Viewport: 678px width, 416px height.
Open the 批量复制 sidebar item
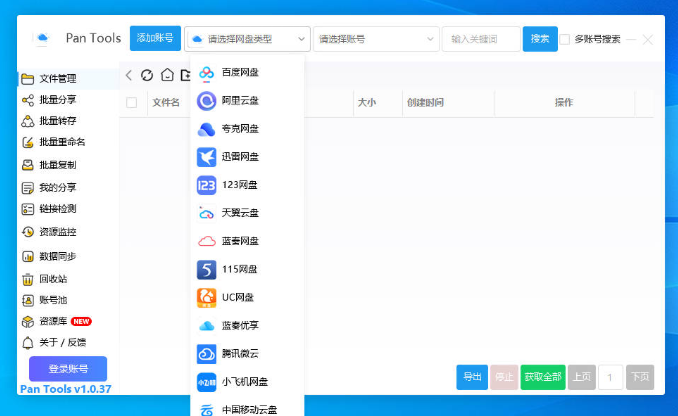(x=68, y=165)
